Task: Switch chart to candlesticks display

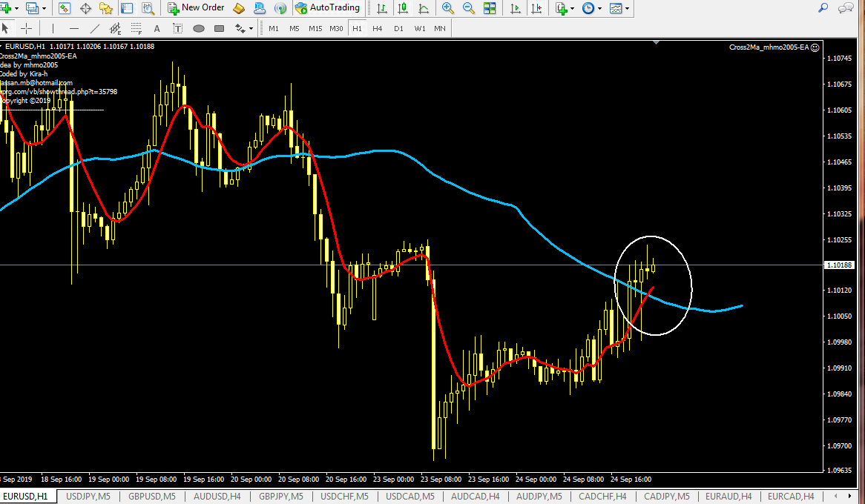Action: coord(401,8)
